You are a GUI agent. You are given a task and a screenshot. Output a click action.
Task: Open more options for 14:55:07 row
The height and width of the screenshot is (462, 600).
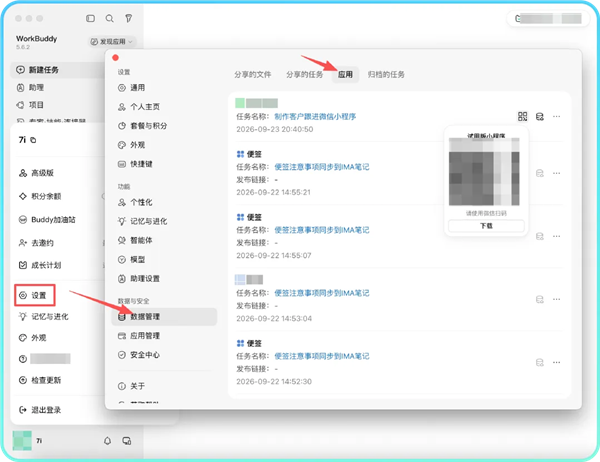click(x=557, y=237)
